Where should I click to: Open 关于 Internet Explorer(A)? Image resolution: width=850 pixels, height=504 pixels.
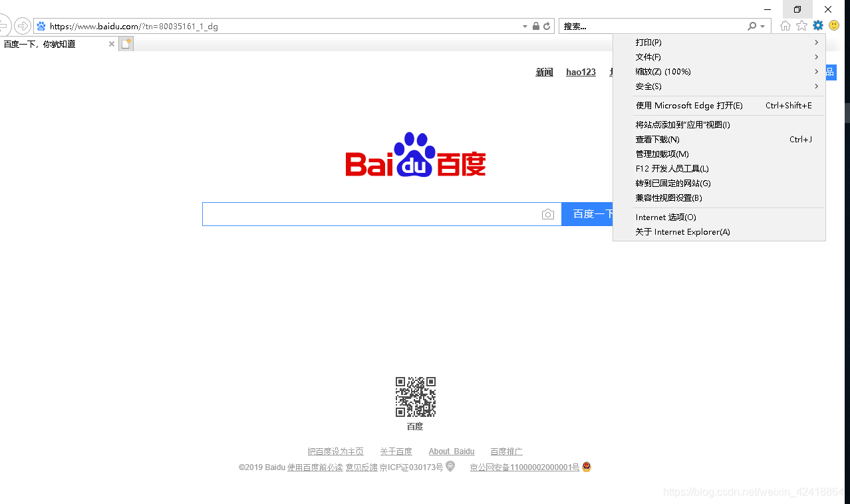(719, 231)
